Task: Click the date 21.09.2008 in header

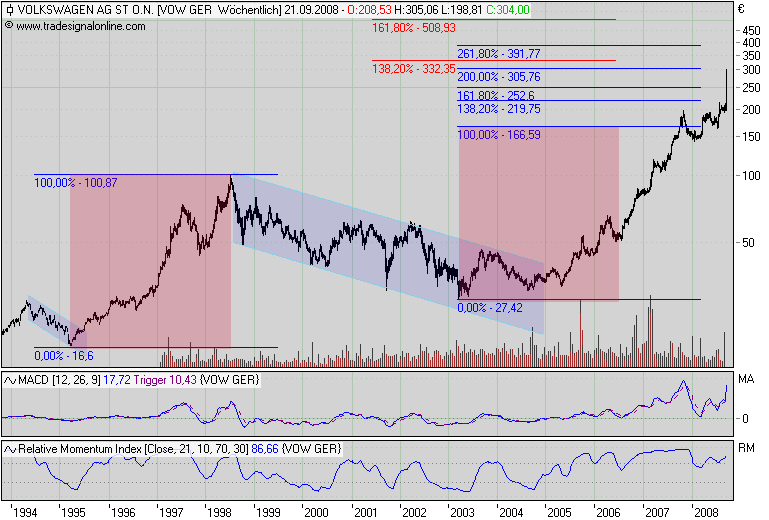Action: 311,10
